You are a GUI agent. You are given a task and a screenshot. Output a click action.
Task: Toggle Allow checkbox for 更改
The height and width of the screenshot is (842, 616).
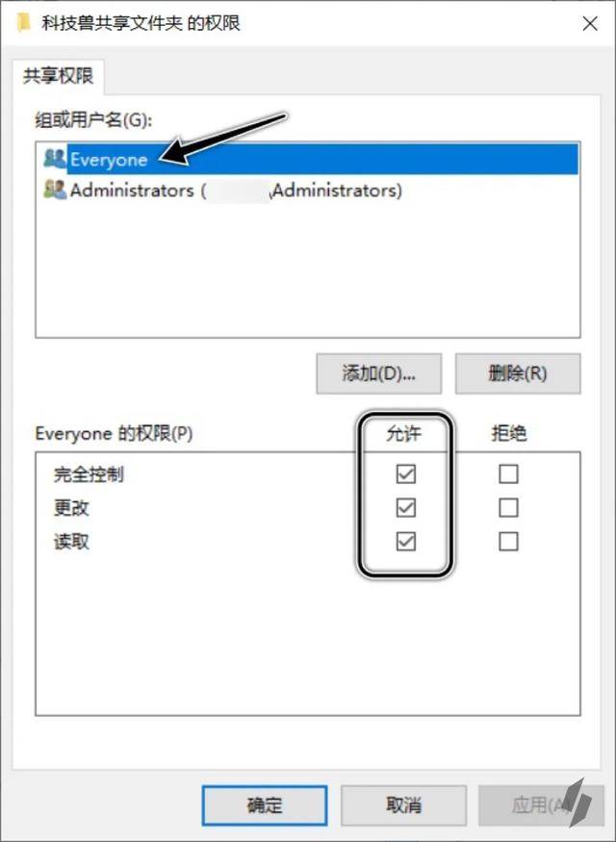click(x=405, y=507)
